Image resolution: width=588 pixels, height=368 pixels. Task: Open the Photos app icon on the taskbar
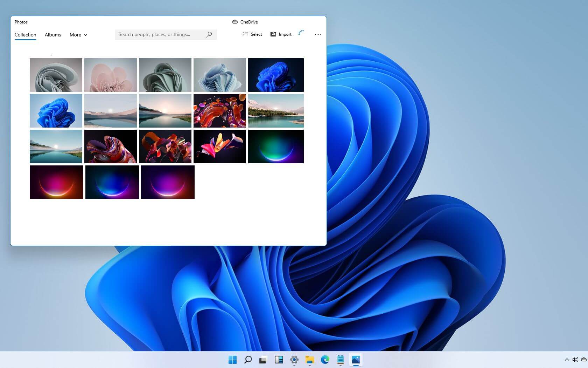356,360
